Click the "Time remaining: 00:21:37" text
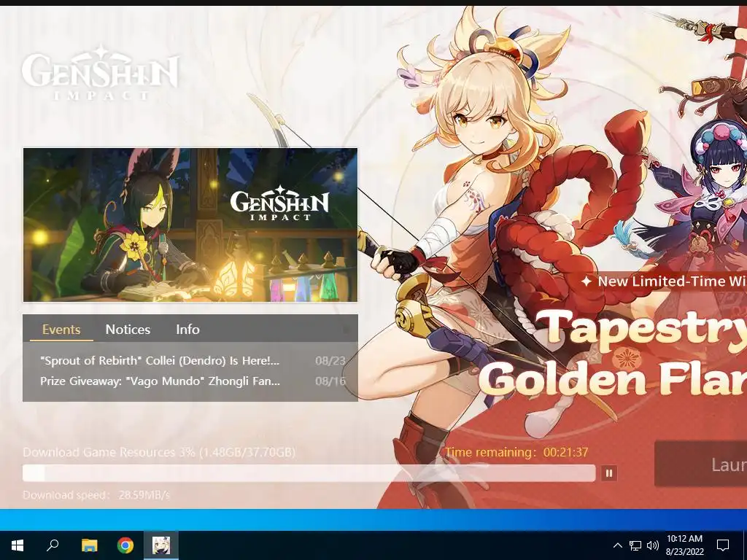Viewport: 747px width, 560px height. 516,452
